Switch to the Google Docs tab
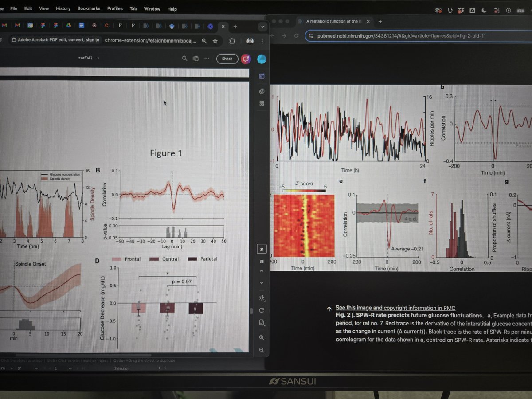 (x=82, y=26)
